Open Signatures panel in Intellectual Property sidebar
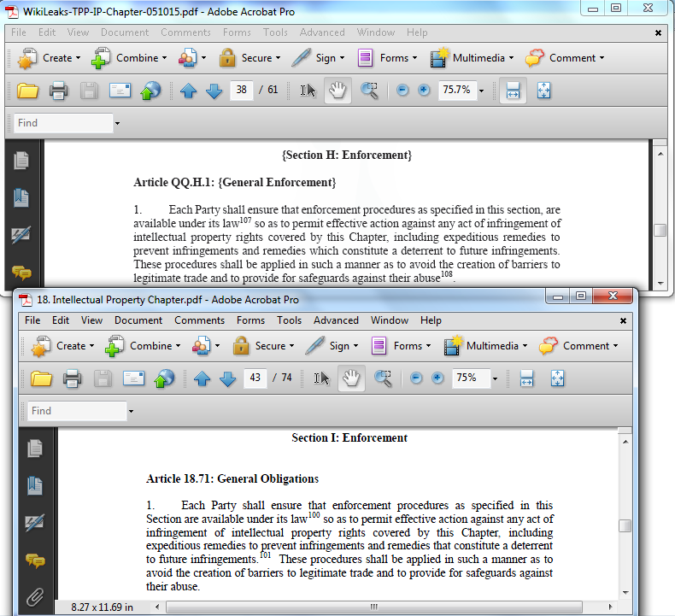 35,523
